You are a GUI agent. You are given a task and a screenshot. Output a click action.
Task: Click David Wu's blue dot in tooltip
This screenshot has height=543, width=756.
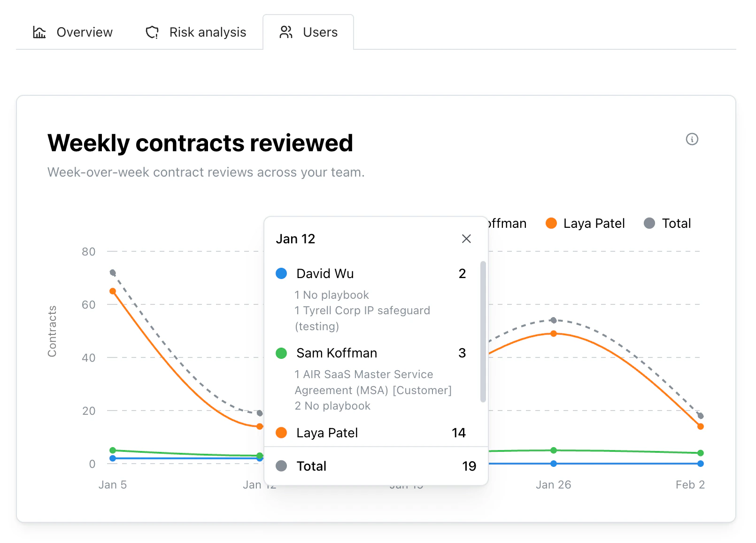point(281,273)
